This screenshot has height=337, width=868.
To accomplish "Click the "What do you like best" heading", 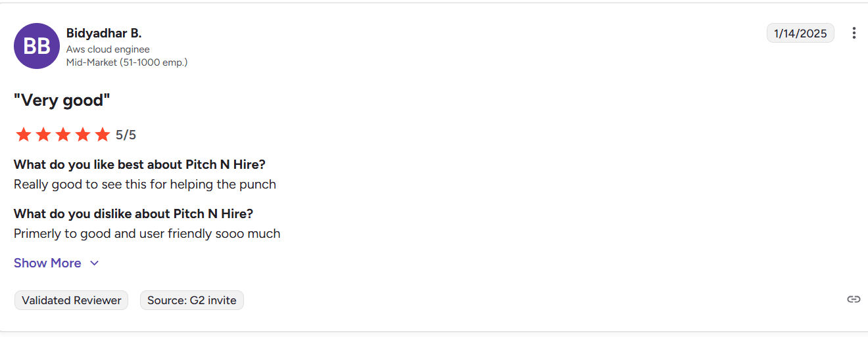I will (x=139, y=164).
